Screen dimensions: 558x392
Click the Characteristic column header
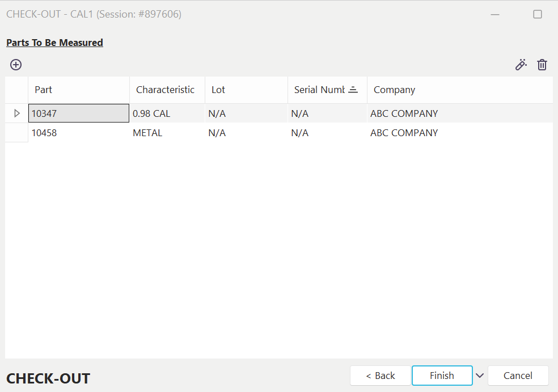click(165, 90)
